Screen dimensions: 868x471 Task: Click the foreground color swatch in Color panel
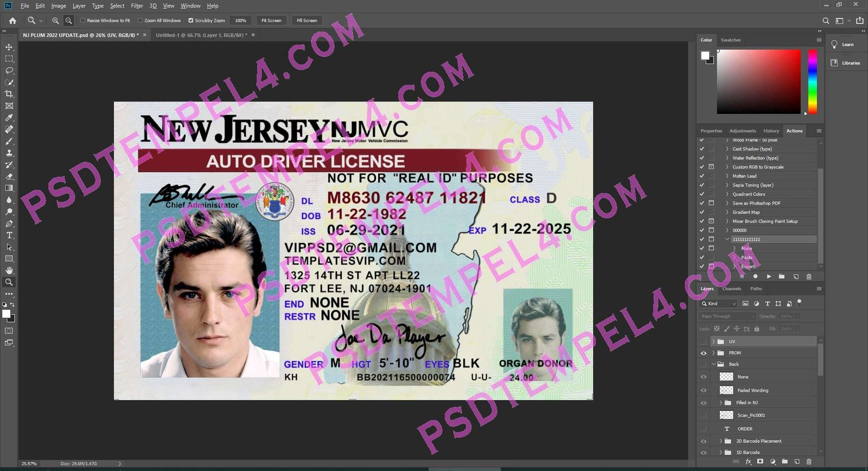point(705,55)
